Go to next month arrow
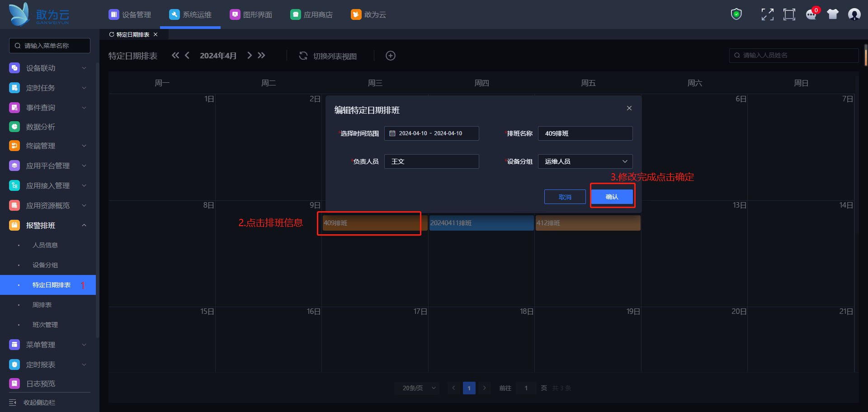Viewport: 868px width, 412px height. pyautogui.click(x=250, y=55)
